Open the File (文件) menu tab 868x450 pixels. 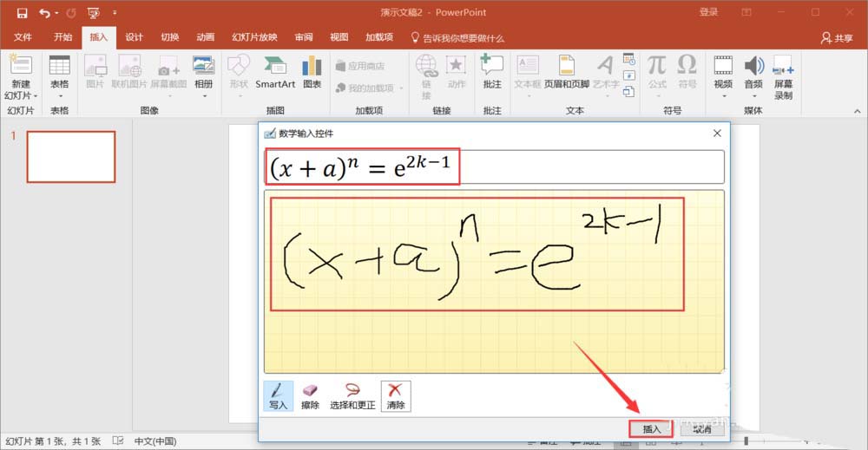(x=23, y=38)
